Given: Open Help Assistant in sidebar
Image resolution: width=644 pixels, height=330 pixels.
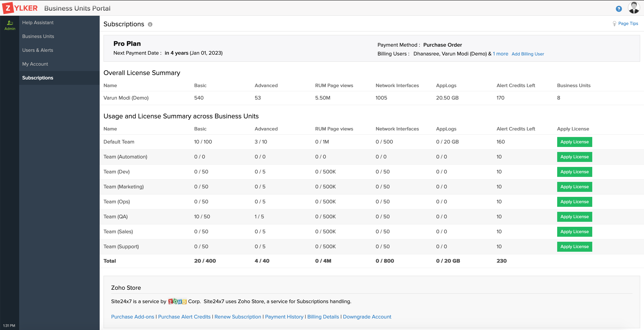Looking at the screenshot, I should pyautogui.click(x=38, y=22).
